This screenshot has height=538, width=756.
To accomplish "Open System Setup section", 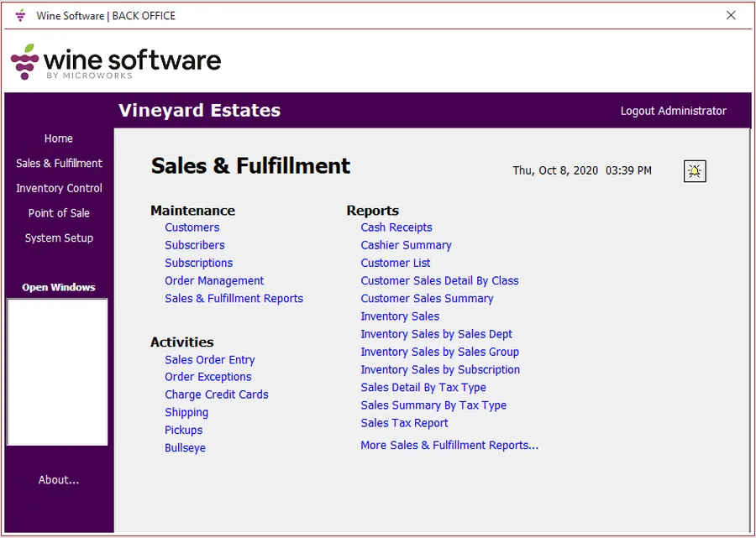I will click(x=59, y=238).
